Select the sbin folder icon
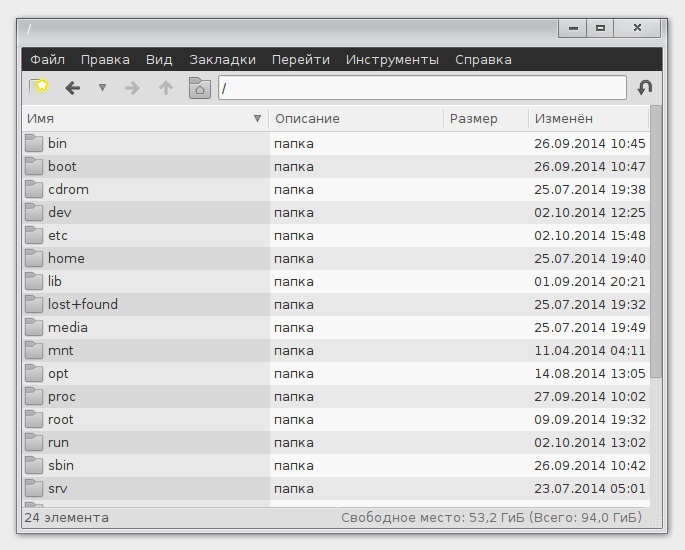This screenshot has width=685, height=550. tap(34, 466)
